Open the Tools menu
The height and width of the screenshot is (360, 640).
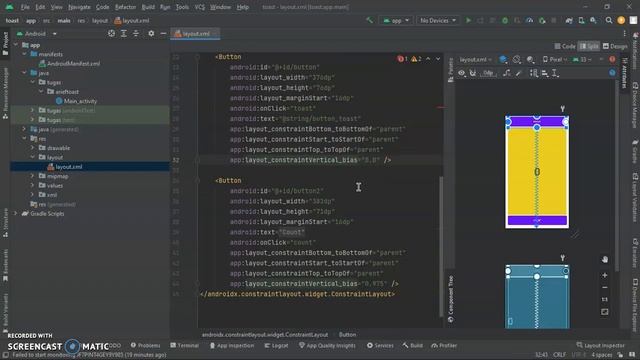click(x=182, y=7)
